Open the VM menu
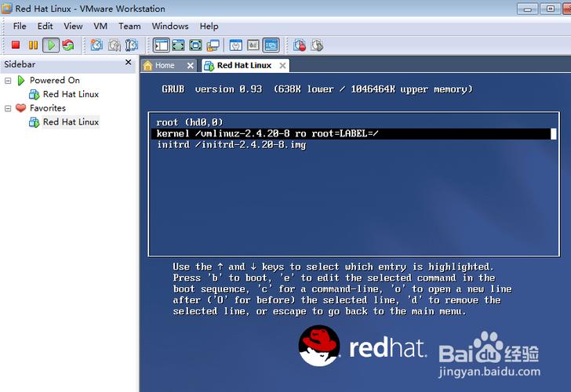 (100, 26)
